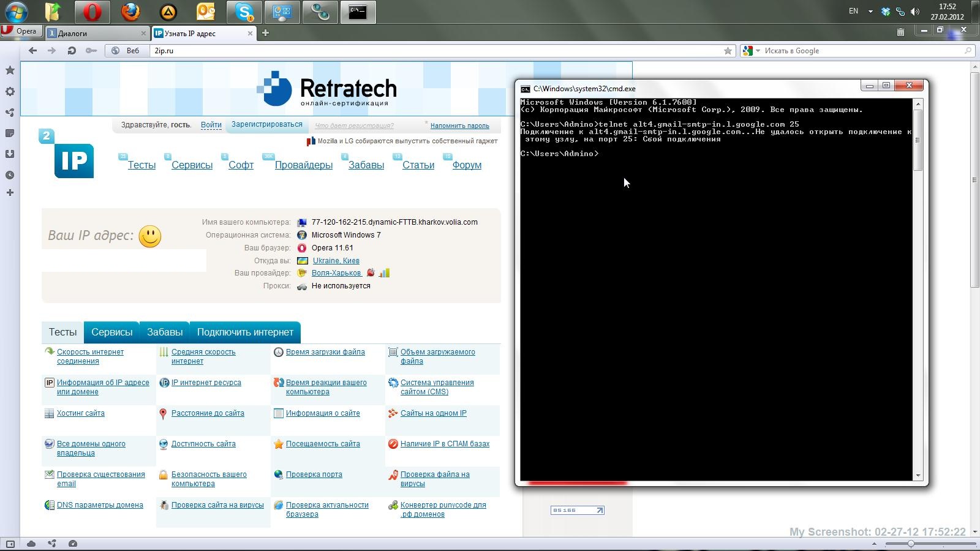The image size is (980, 551).
Task: Add a panel with sidebar plus button
Action: pos(10,193)
